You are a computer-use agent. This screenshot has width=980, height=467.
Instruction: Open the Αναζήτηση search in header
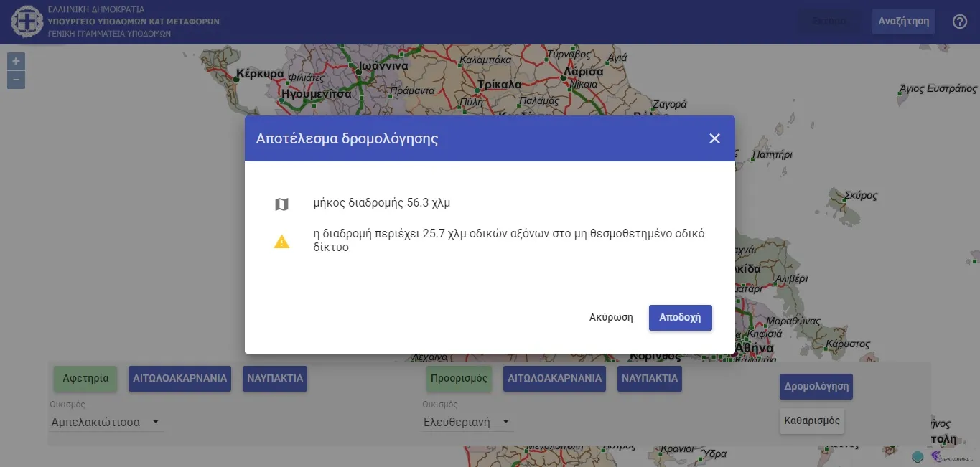click(903, 22)
